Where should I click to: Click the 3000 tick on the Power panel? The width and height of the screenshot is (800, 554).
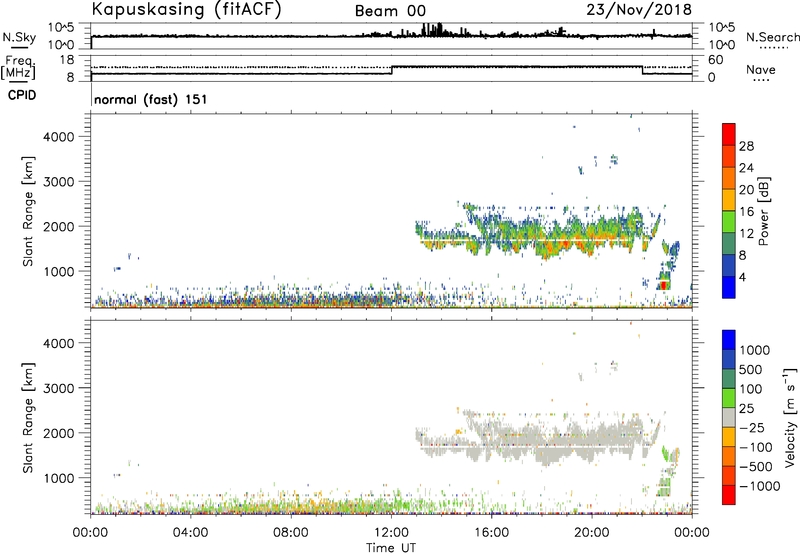[59, 182]
